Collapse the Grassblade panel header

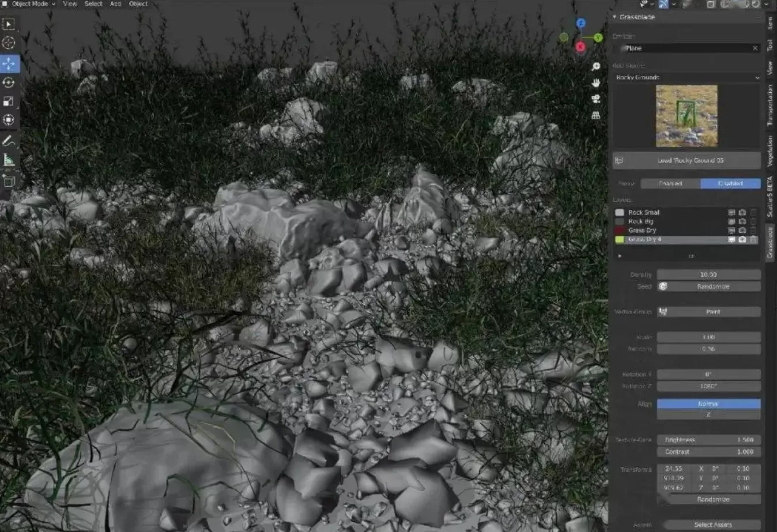tap(634, 17)
